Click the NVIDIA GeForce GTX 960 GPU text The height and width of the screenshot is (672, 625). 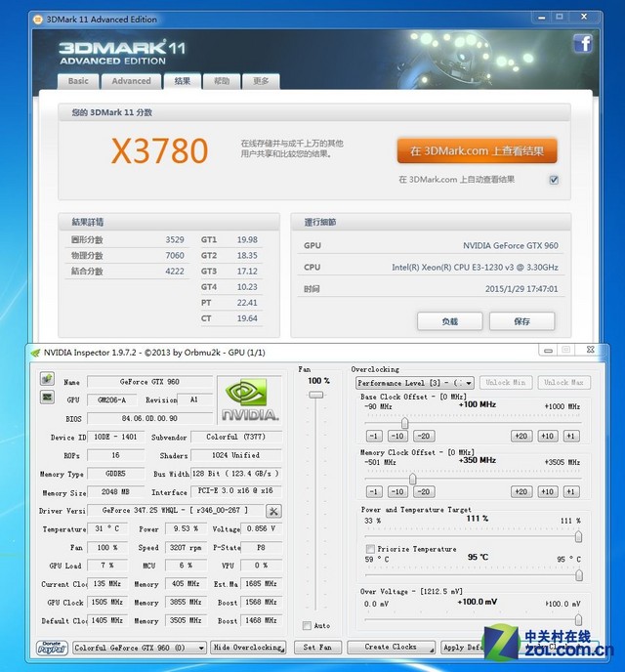(x=510, y=245)
